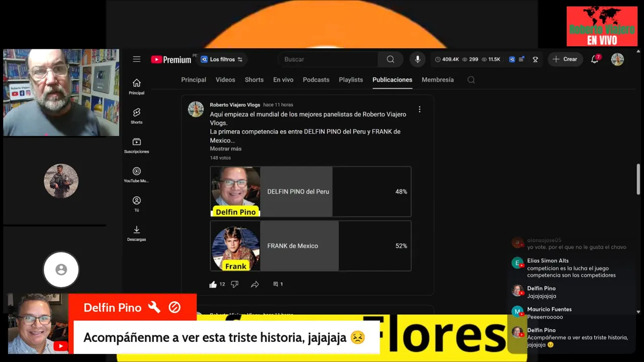Image resolution: width=644 pixels, height=362 pixels.
Task: Dislike the poll post
Action: 234,285
